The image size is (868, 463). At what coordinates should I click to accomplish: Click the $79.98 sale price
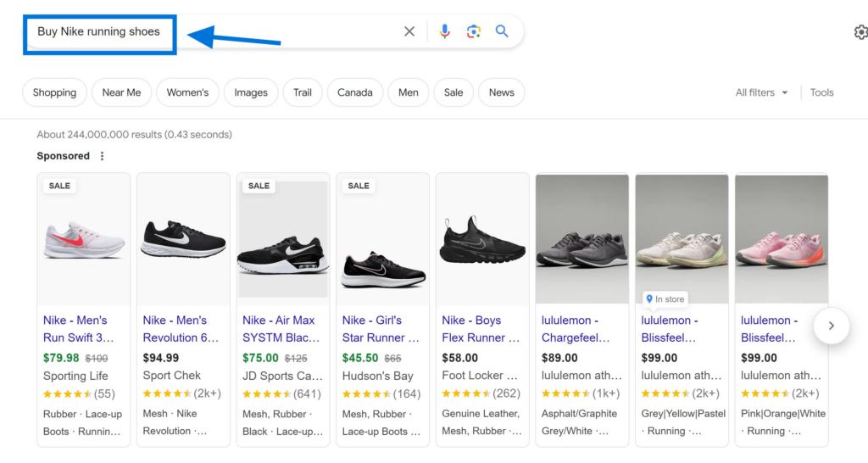tap(61, 359)
